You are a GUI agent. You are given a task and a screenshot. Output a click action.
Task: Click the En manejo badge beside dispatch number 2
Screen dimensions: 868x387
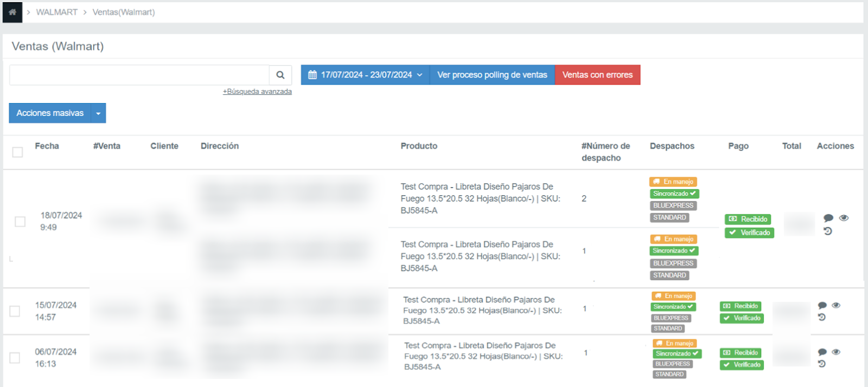click(x=673, y=182)
